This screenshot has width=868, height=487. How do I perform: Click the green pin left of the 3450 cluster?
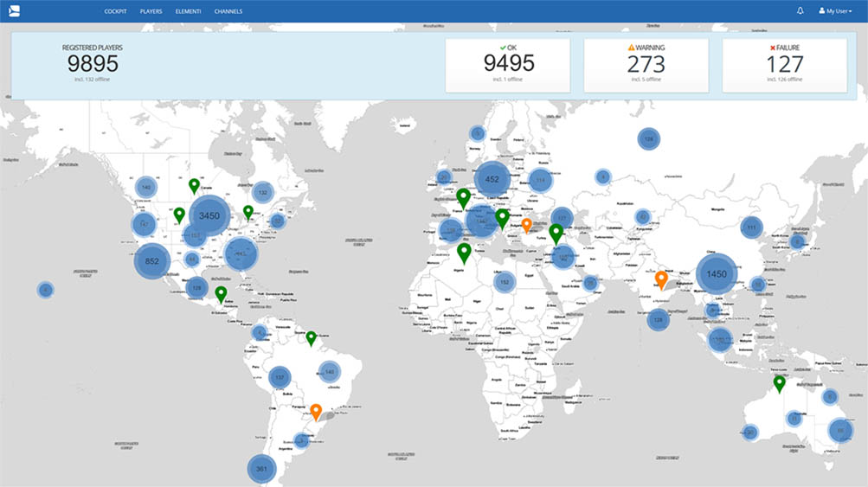[x=179, y=215]
